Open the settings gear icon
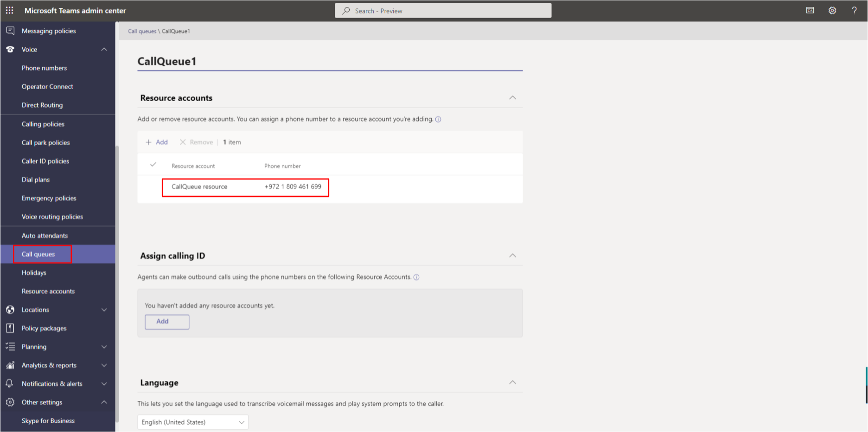Viewport: 868px width, 432px height. pyautogui.click(x=832, y=10)
